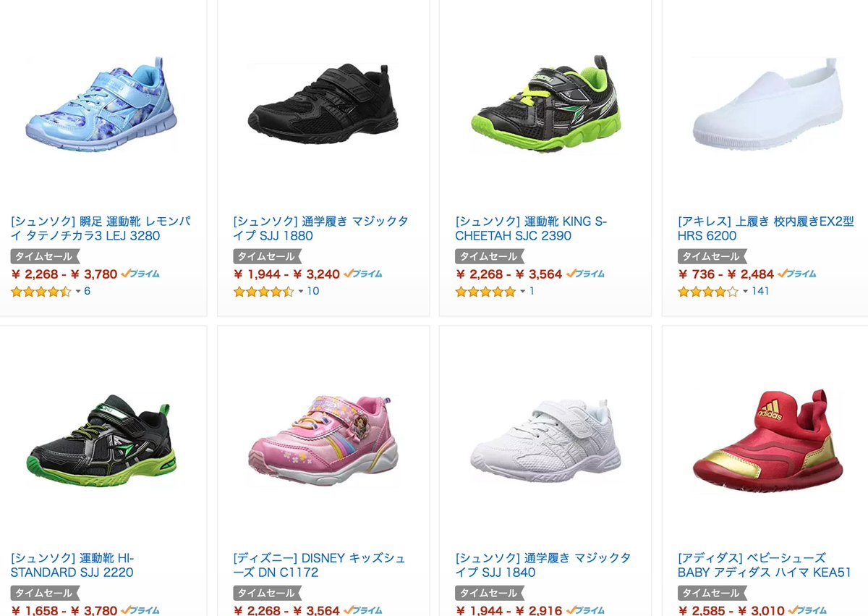Click the Prime icon beside ¥ 1,944 - ¥ 3,240
The width and height of the screenshot is (868, 616).
[363, 274]
